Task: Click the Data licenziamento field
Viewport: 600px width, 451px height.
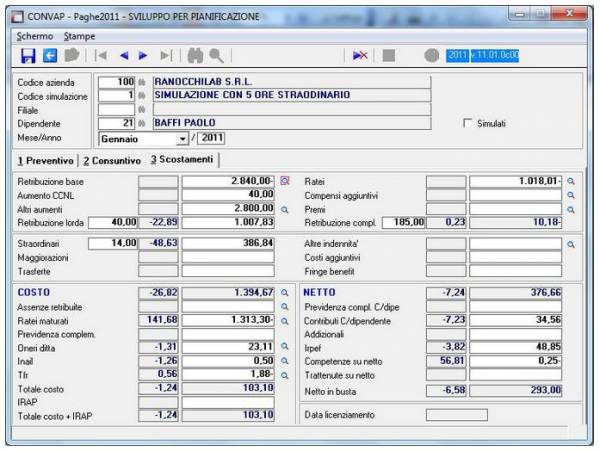Action: 457,415
